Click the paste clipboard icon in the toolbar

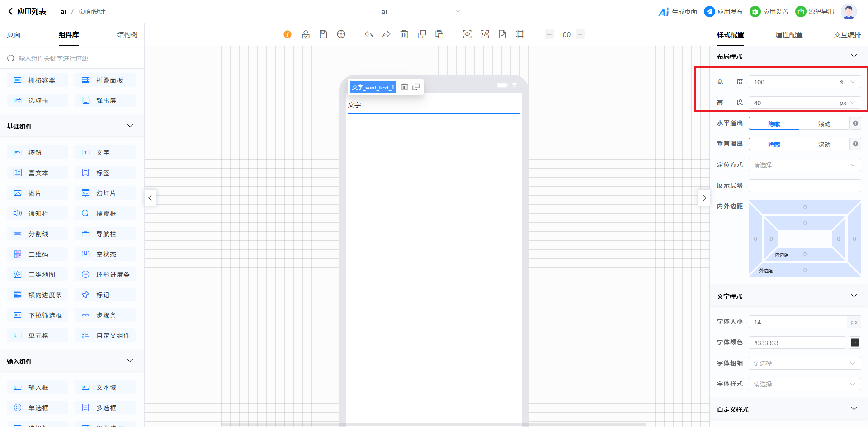click(439, 34)
